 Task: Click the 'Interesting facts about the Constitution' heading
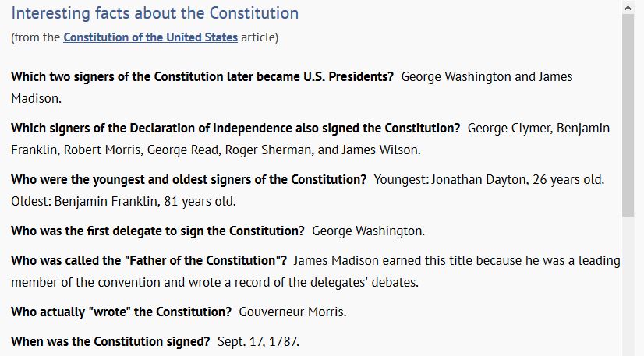[155, 13]
